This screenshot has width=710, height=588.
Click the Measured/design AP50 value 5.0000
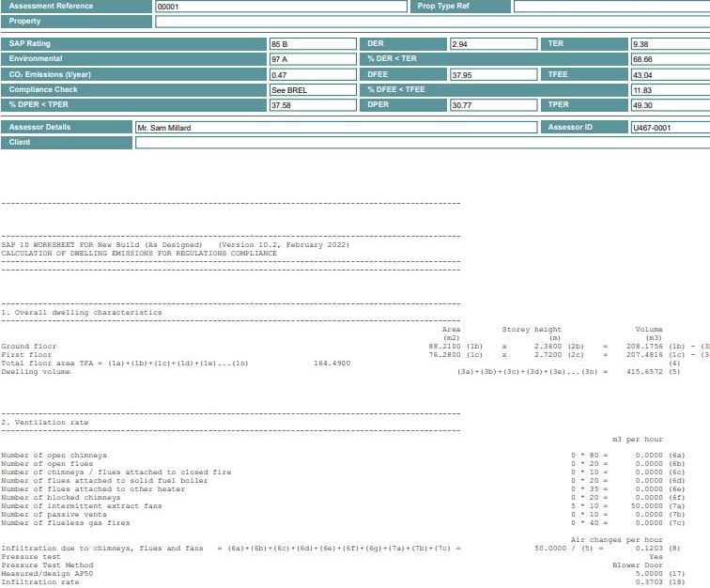point(649,574)
